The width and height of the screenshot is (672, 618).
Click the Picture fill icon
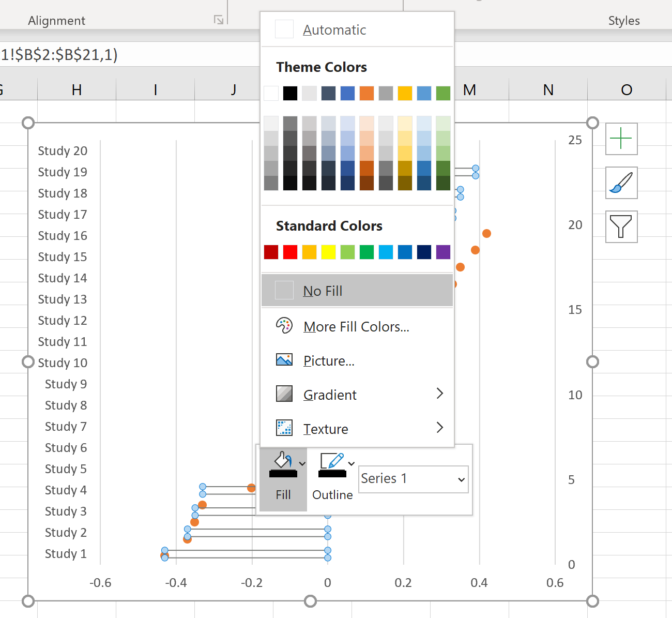284,360
